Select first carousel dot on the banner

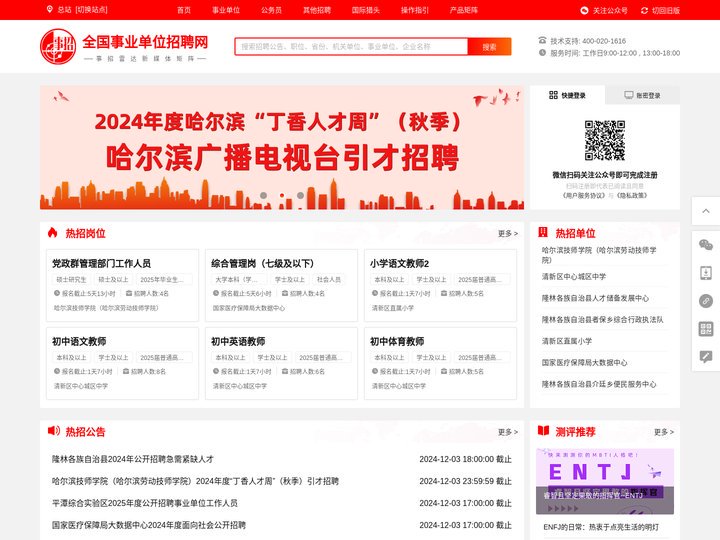tap(264, 195)
